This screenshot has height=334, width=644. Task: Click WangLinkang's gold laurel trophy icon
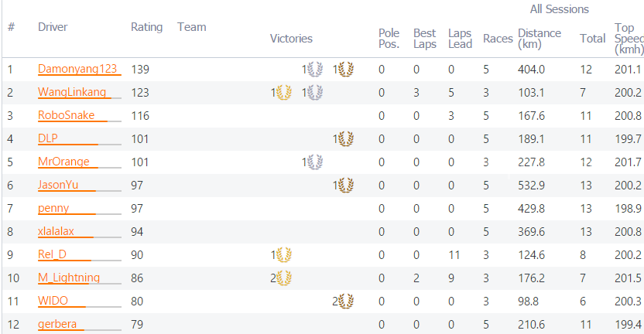click(284, 92)
